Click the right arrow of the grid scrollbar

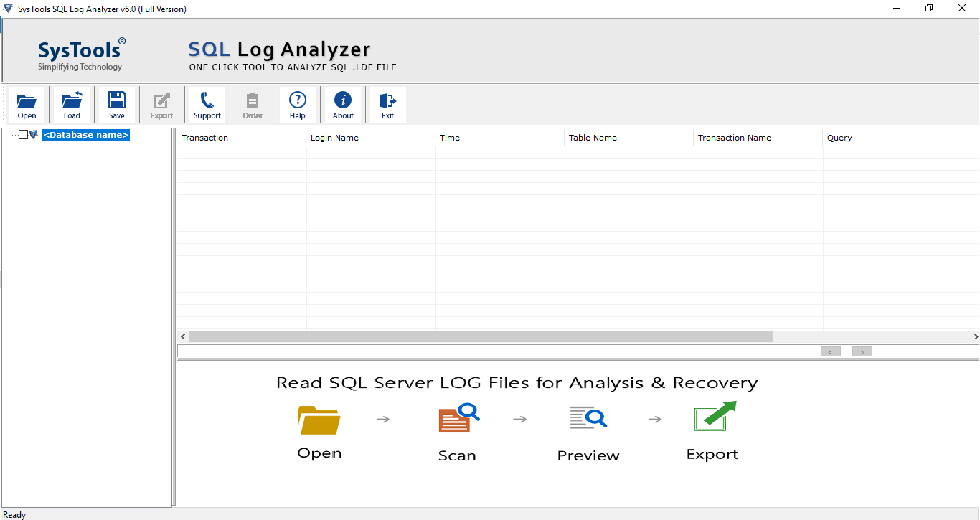point(975,336)
